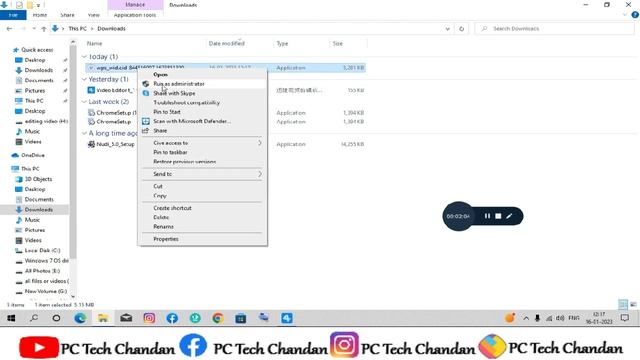Screen dimensions: 640x360
Task: Choose Run as administrator in context menu
Action: pos(179,84)
